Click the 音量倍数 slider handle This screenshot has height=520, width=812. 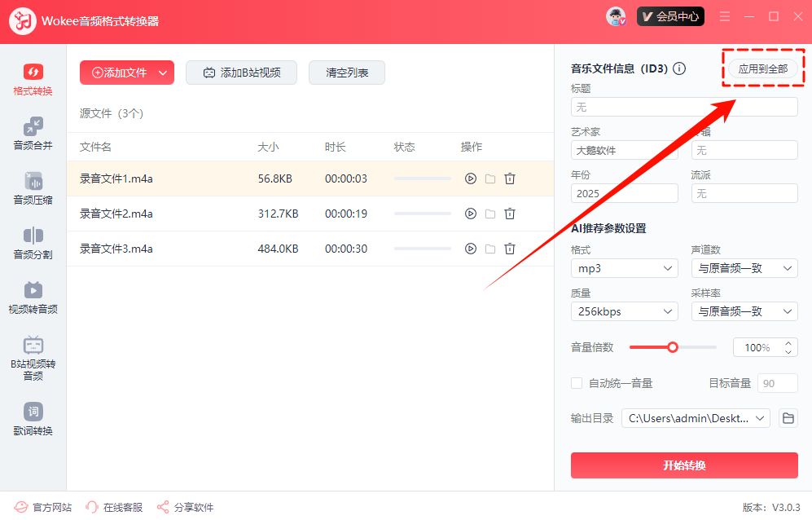pyautogui.click(x=673, y=347)
